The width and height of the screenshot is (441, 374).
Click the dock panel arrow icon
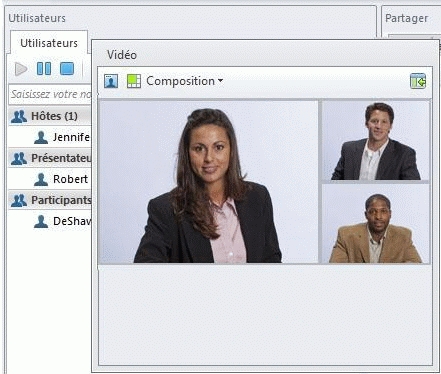(x=418, y=81)
